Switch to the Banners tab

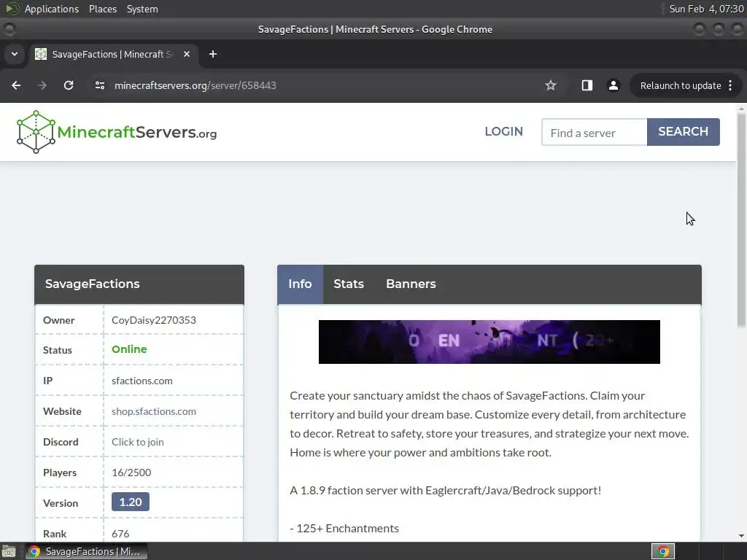pos(411,284)
